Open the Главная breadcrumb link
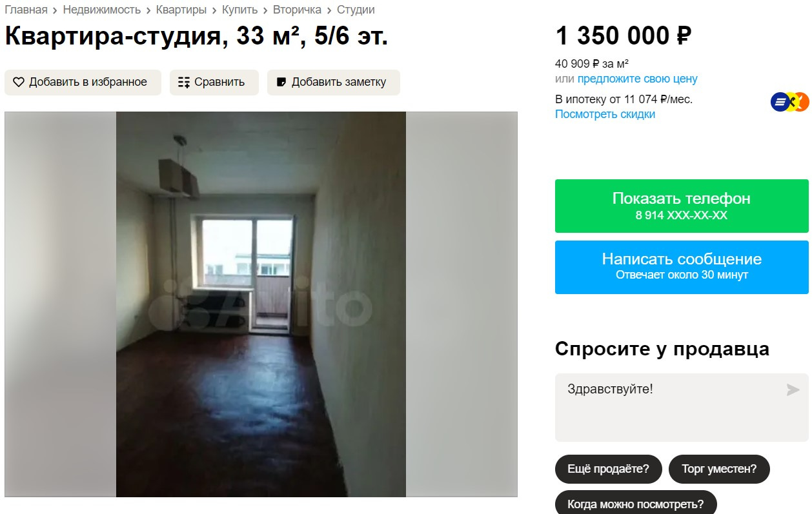Screen dimensions: 812x514 (x=26, y=10)
